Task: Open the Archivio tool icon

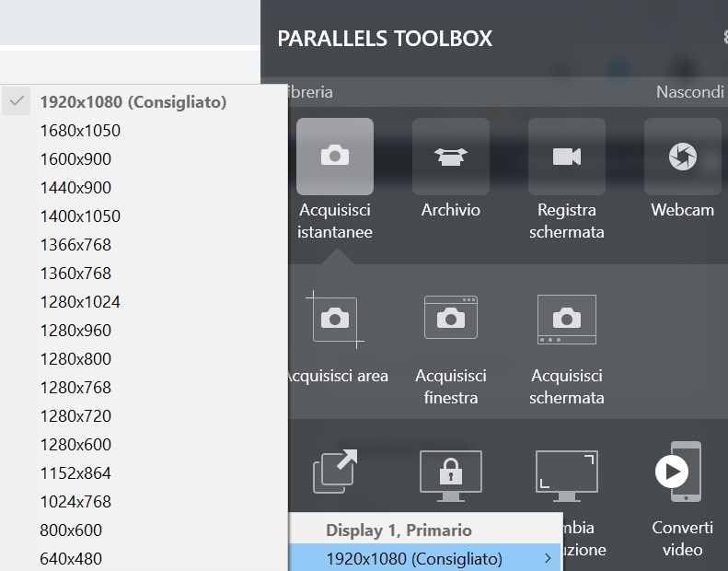Action: click(451, 157)
